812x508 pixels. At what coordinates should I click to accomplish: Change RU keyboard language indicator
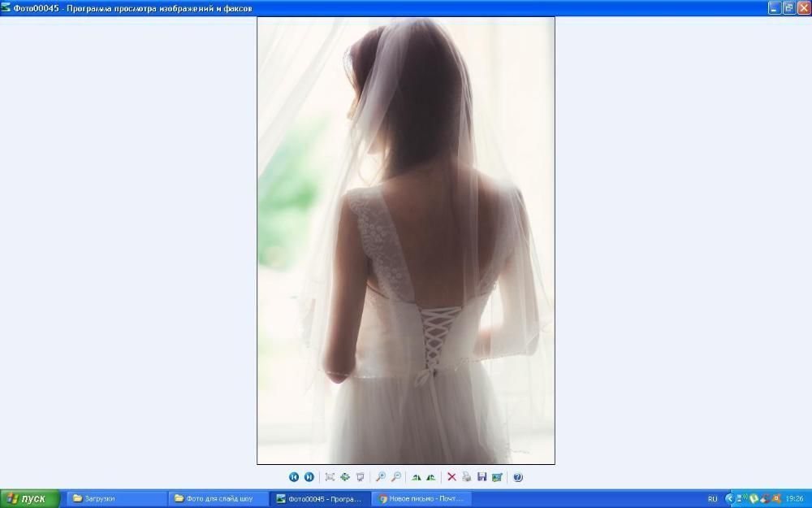pos(713,499)
